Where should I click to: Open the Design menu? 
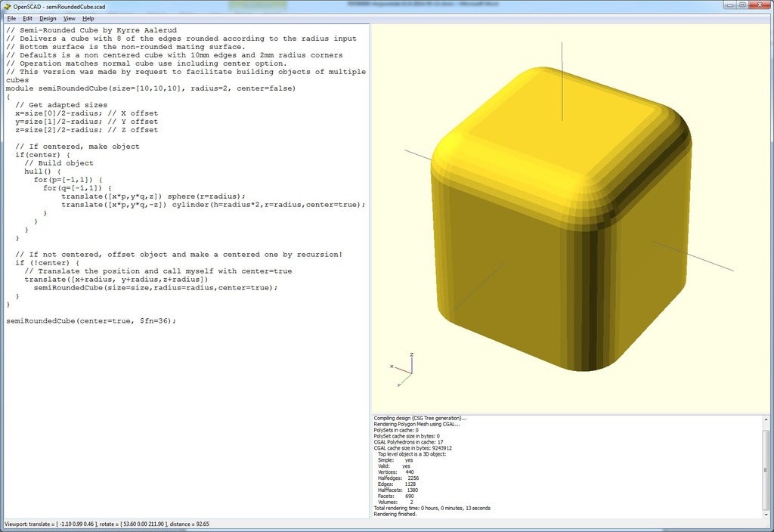[x=48, y=18]
